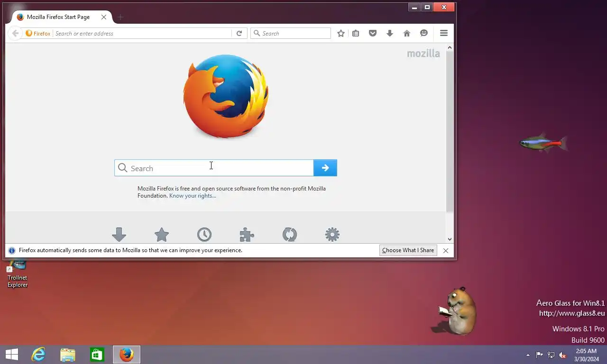Submit start page search with arrow button
607x364 pixels.
tap(325, 168)
